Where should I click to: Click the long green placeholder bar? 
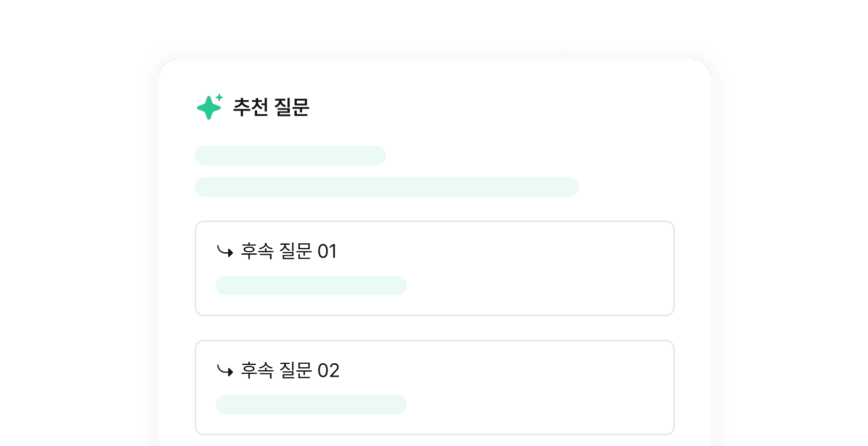[x=386, y=187]
